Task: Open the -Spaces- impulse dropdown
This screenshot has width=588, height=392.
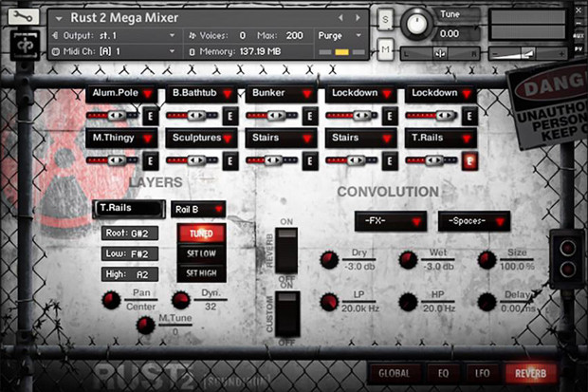Action: 474,221
